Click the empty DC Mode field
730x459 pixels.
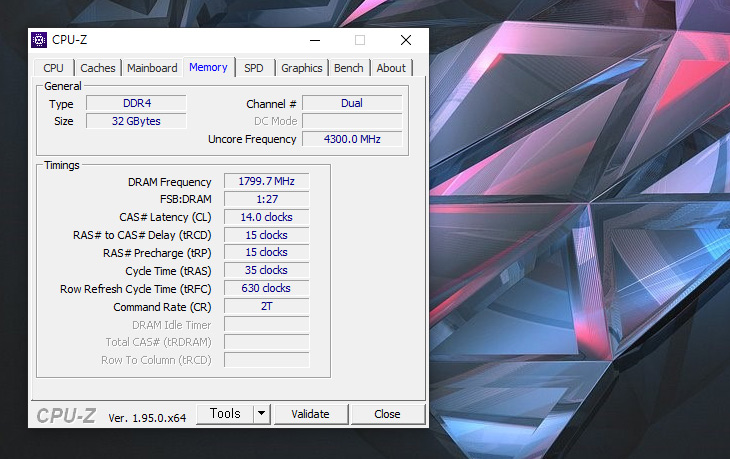click(352, 121)
